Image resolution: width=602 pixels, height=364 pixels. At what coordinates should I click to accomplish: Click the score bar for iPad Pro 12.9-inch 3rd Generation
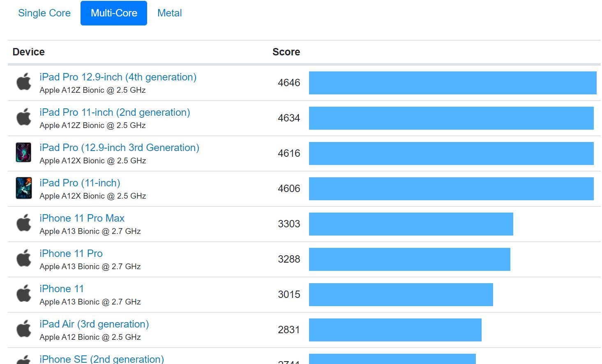coord(451,153)
